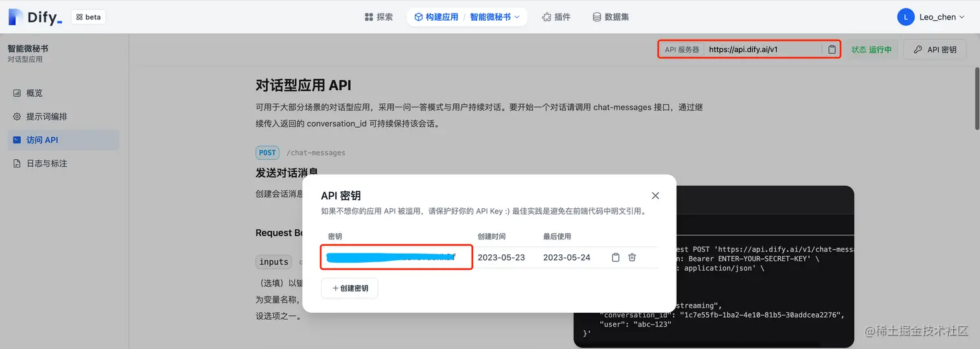Click the /chat-messages endpoint text
980x349 pixels.
tap(316, 153)
